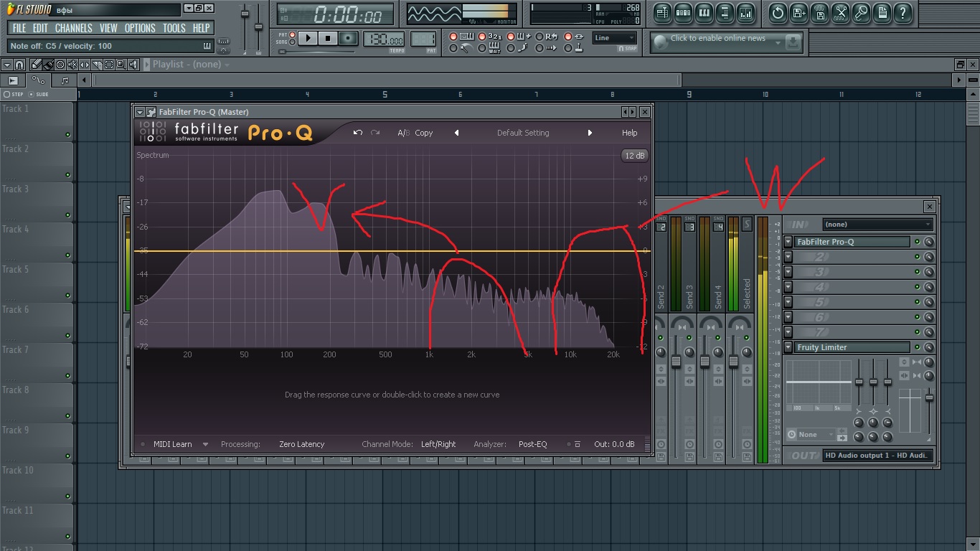Image resolution: width=980 pixels, height=551 pixels.
Task: Stop playback in the transport panel
Action: [328, 38]
